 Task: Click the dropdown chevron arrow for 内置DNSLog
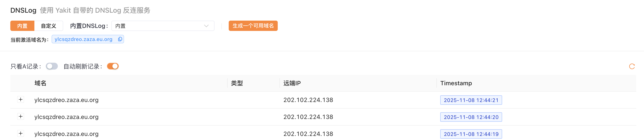pos(206,26)
